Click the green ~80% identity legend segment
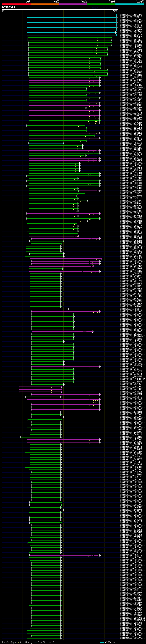This screenshot has width=146, height=644. coord(101,4)
